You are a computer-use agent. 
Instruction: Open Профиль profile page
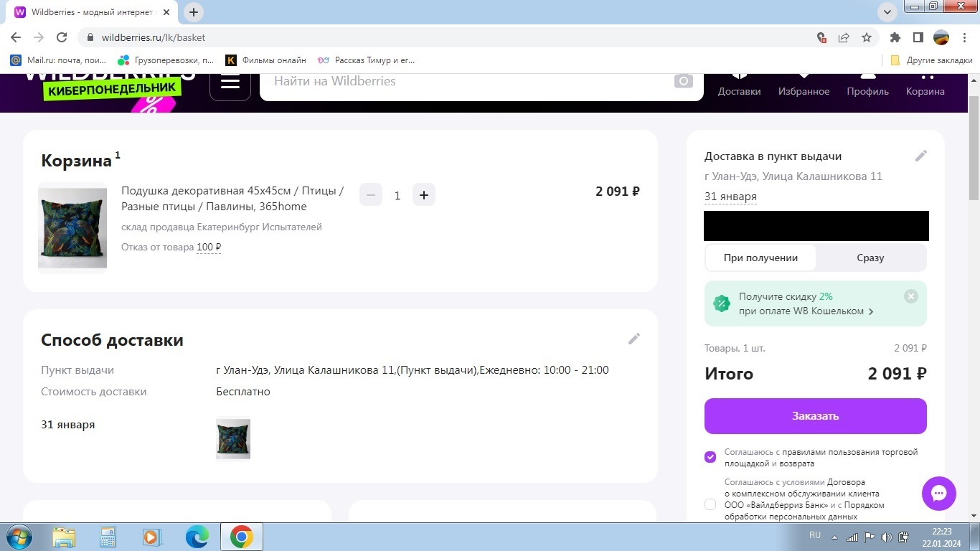pos(867,85)
